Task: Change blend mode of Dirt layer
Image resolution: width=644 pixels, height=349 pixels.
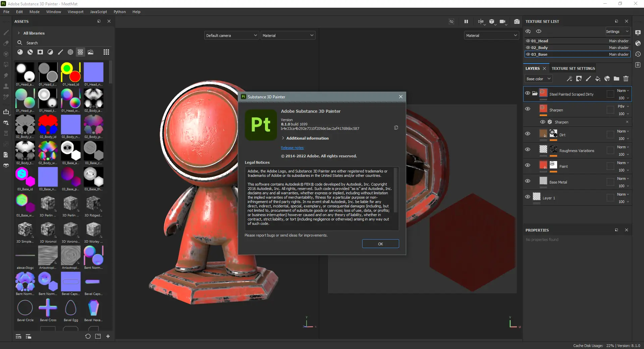Action: click(623, 131)
